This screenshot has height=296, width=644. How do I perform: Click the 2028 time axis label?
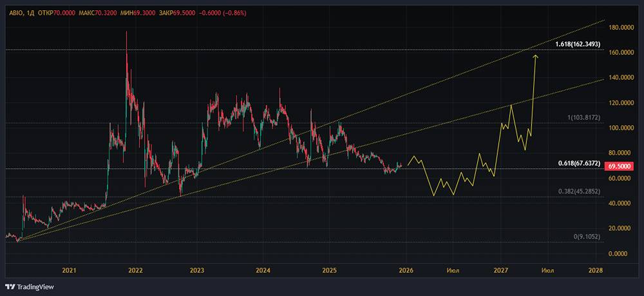[596, 270]
